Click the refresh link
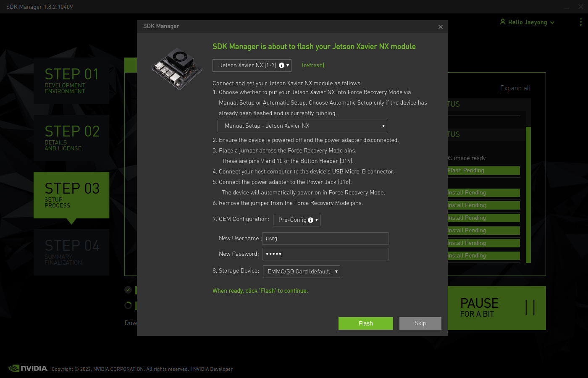This screenshot has width=588, height=378. pyautogui.click(x=313, y=65)
